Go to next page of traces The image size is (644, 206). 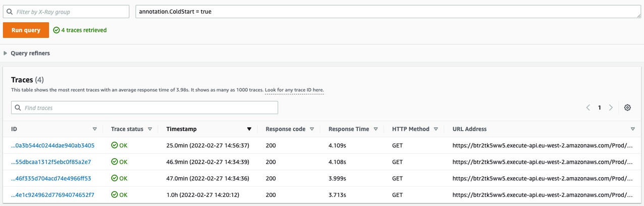pos(611,108)
